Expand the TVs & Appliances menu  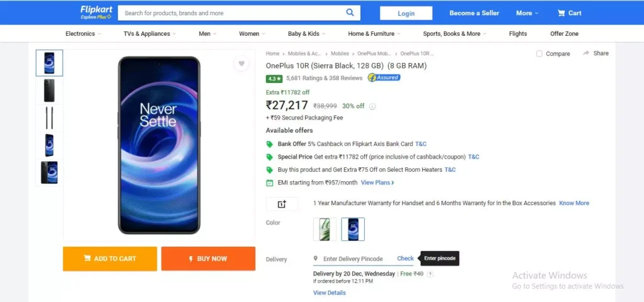[x=150, y=34]
